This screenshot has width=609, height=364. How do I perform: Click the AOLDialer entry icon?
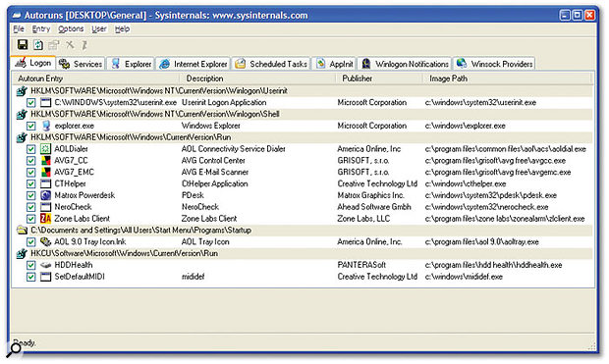(46, 148)
